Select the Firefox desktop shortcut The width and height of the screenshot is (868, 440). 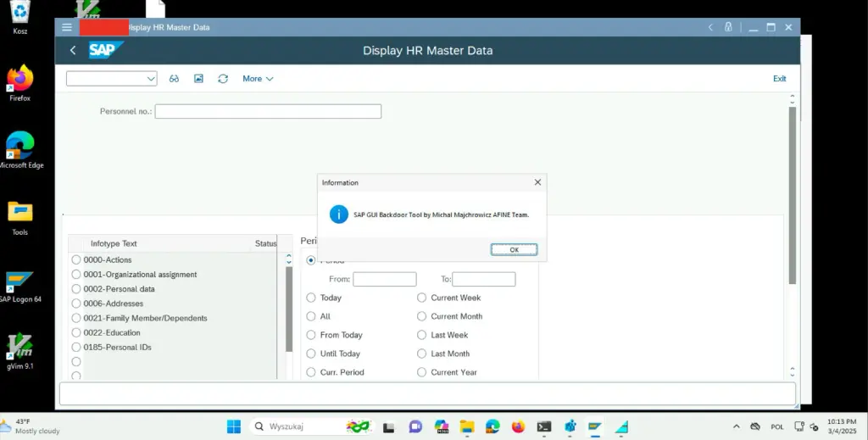20,83
